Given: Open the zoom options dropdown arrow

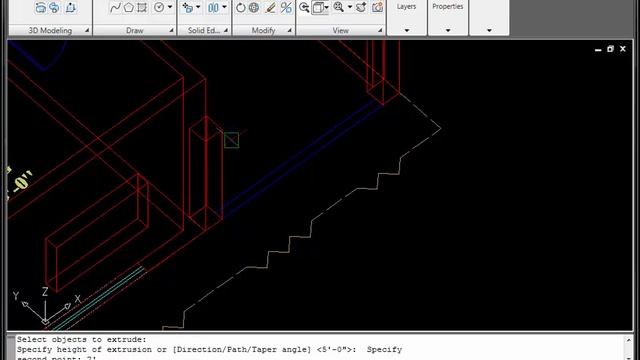Looking at the screenshot, I should (350, 7).
